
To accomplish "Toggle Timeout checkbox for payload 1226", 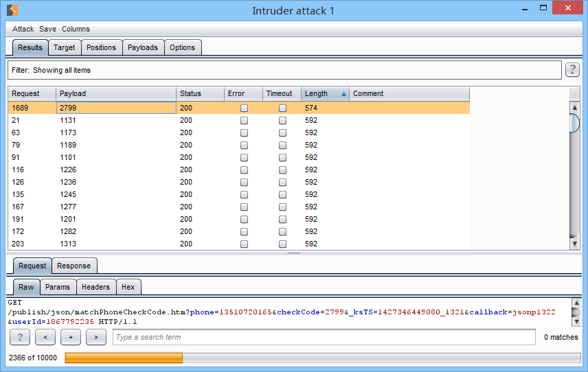I will [282, 170].
